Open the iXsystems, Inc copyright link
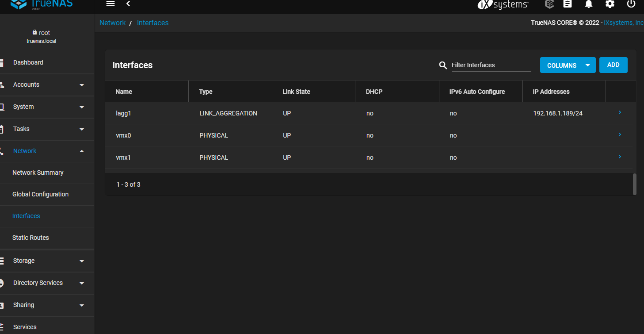 [x=624, y=23]
